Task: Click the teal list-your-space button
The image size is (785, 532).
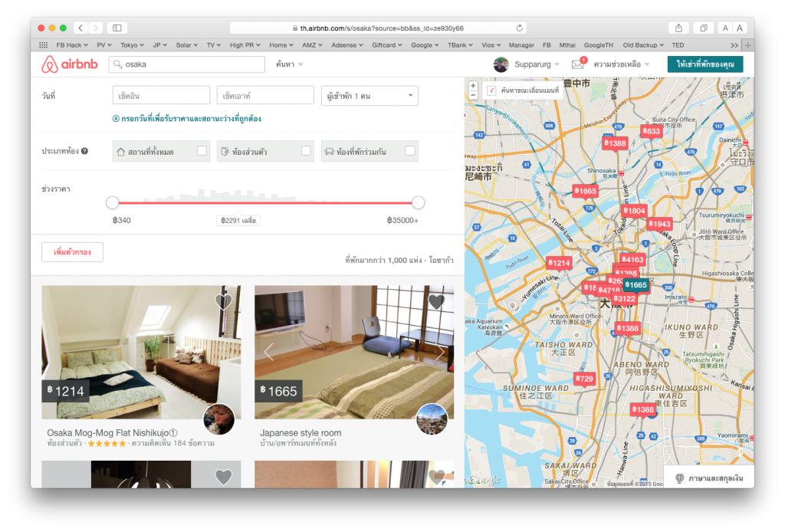Action: pos(705,64)
